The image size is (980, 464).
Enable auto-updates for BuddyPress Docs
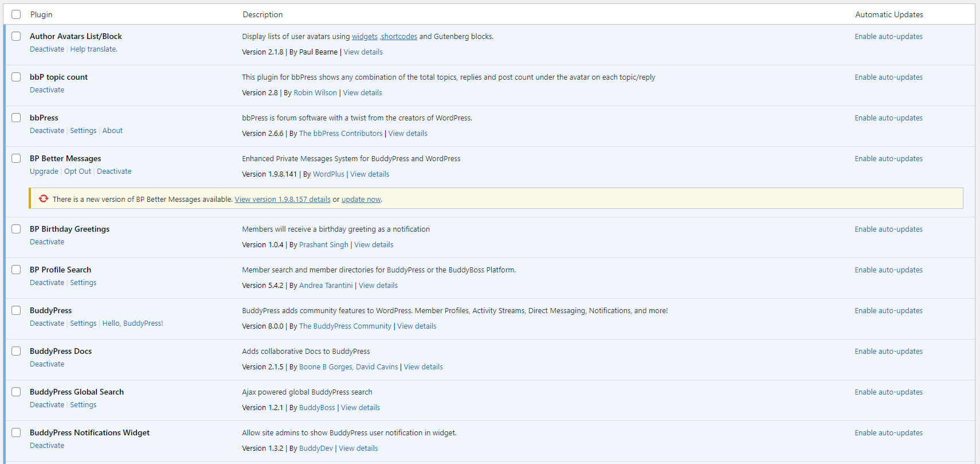[888, 352]
